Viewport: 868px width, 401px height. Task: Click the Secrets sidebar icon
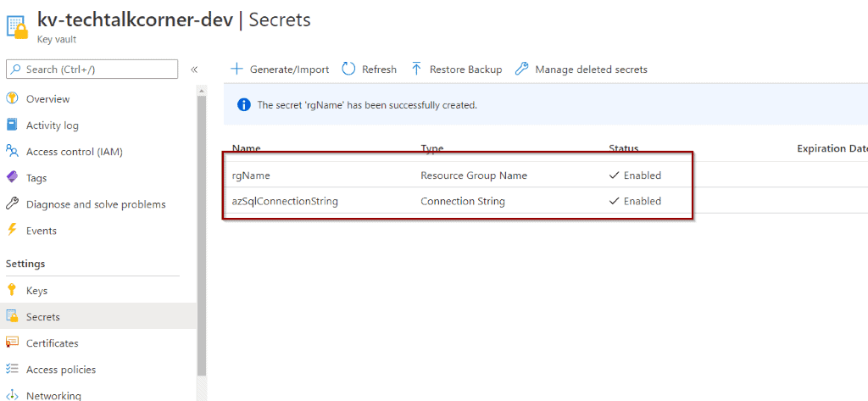tap(12, 317)
